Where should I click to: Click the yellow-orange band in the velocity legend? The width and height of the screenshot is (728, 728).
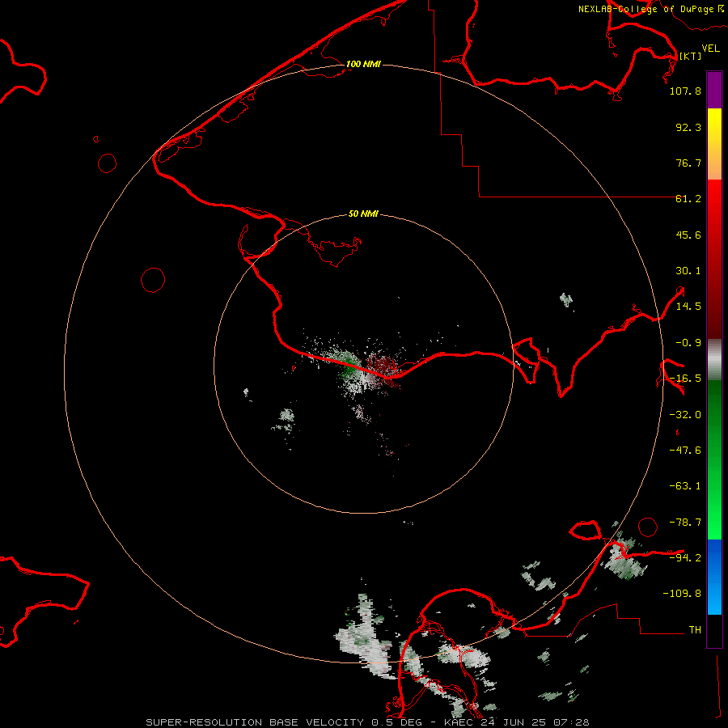click(714, 144)
